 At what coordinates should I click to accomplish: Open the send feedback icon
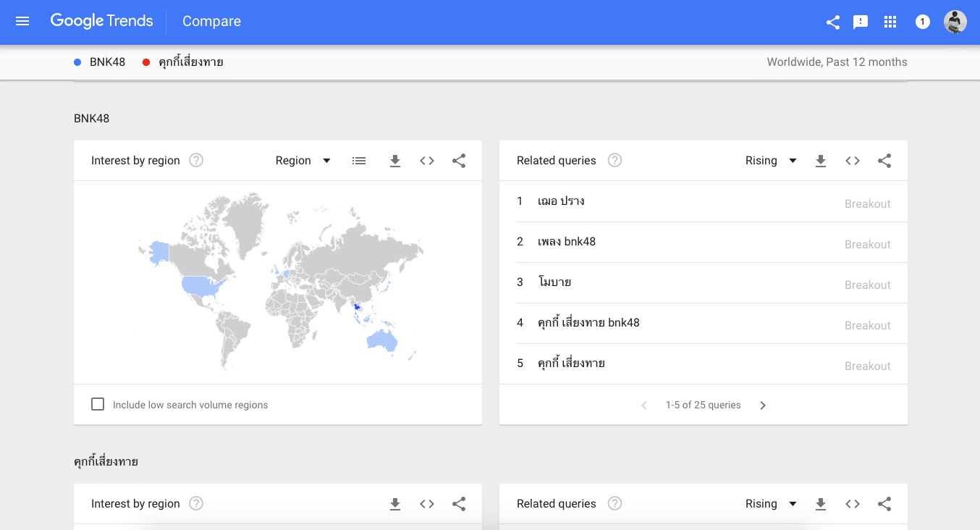tap(861, 22)
